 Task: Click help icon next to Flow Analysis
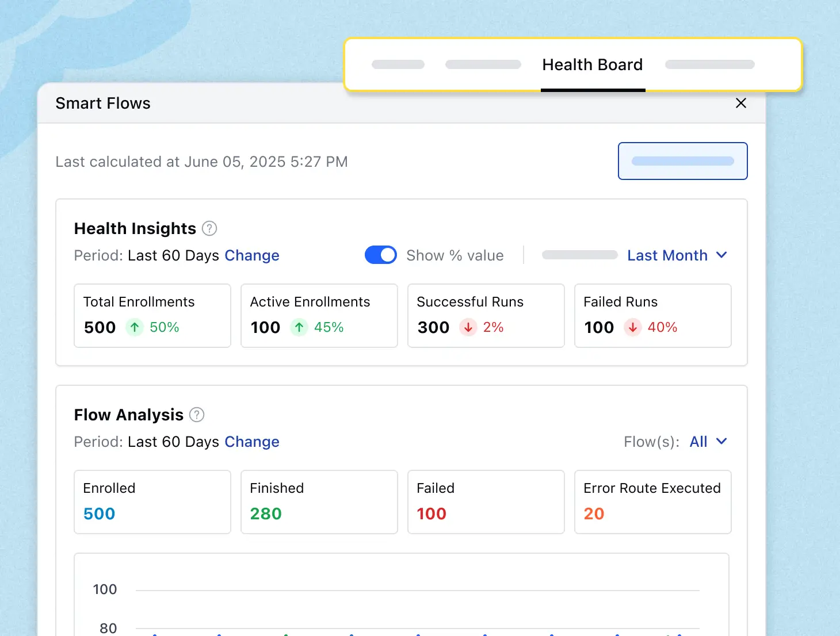tap(197, 415)
